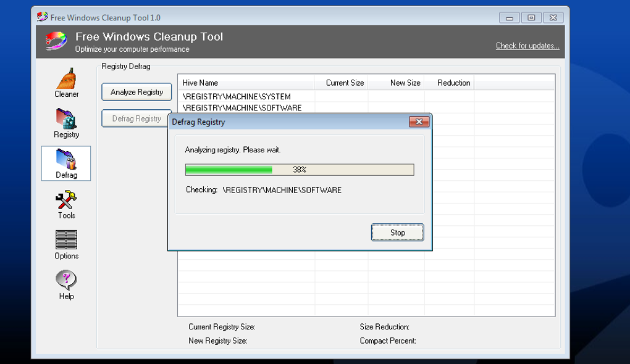Screen dimensions: 630x364
Task: Select the \REGISTRY\MACHINE\SYSTEM row
Action: click(366, 96)
